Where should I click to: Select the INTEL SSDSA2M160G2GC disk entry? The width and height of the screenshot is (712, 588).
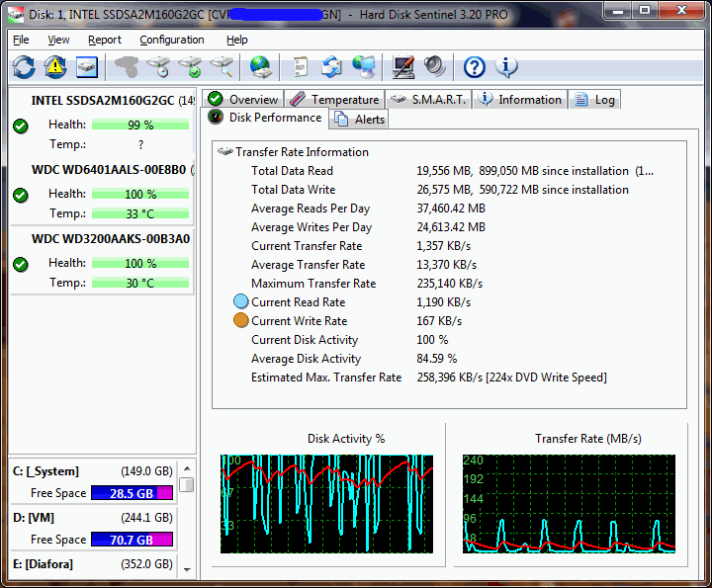pyautogui.click(x=102, y=121)
